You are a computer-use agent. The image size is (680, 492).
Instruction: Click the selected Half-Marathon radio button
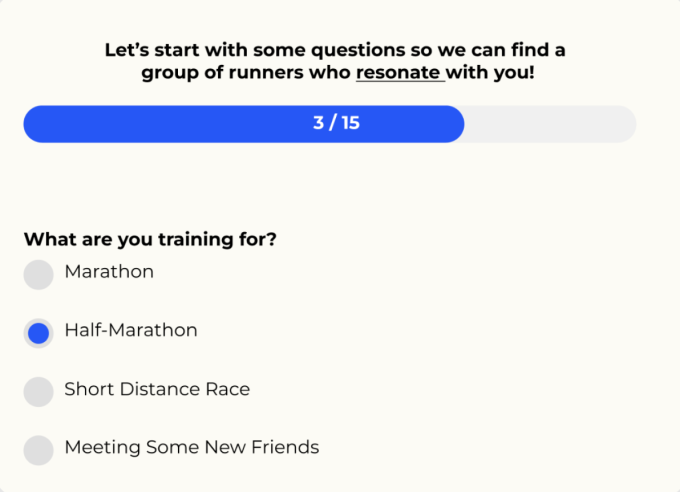pos(38,333)
